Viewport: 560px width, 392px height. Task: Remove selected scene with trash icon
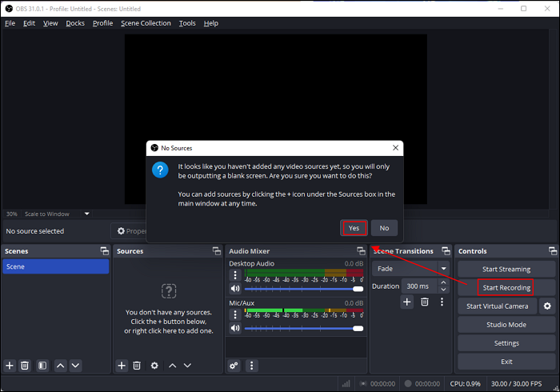point(25,366)
